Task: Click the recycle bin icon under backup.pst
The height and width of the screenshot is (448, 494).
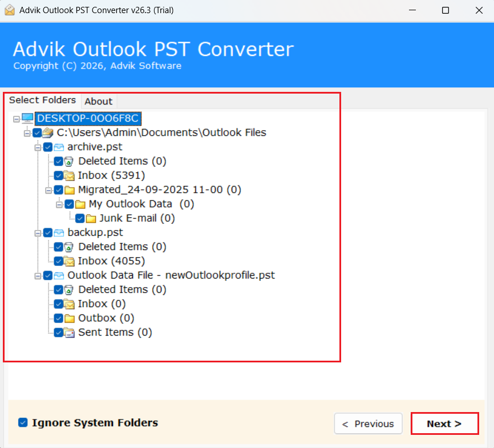Action: tap(68, 247)
